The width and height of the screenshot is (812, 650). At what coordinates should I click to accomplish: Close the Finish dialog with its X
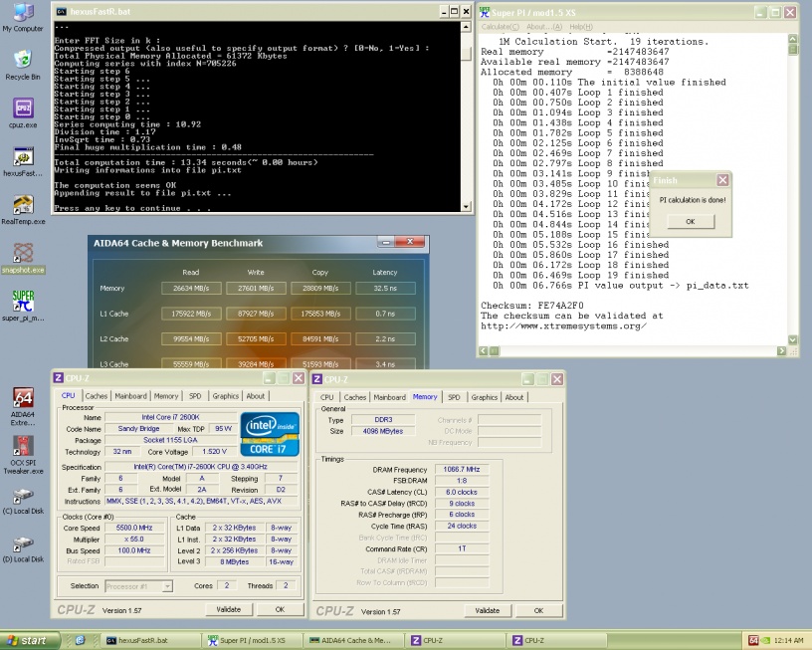[x=722, y=180]
